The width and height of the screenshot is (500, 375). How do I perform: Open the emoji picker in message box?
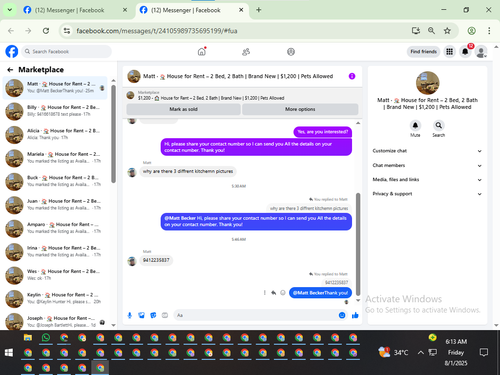342,315
